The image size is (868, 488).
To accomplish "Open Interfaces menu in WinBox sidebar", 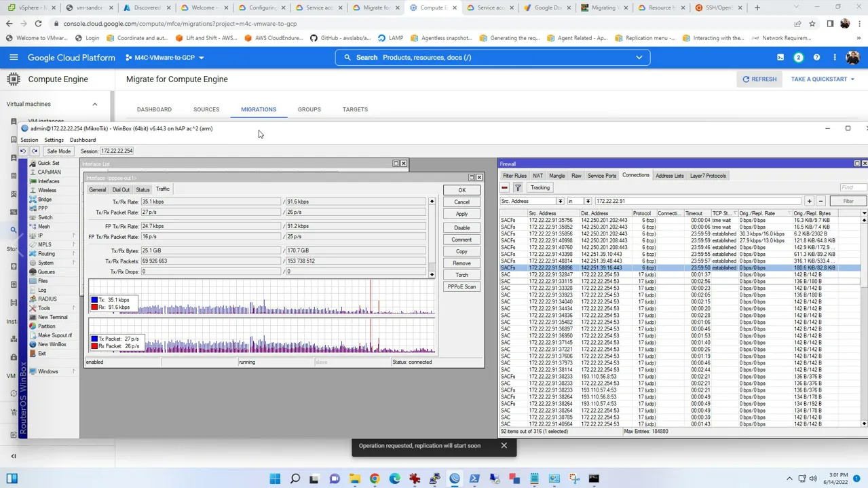I will (48, 181).
